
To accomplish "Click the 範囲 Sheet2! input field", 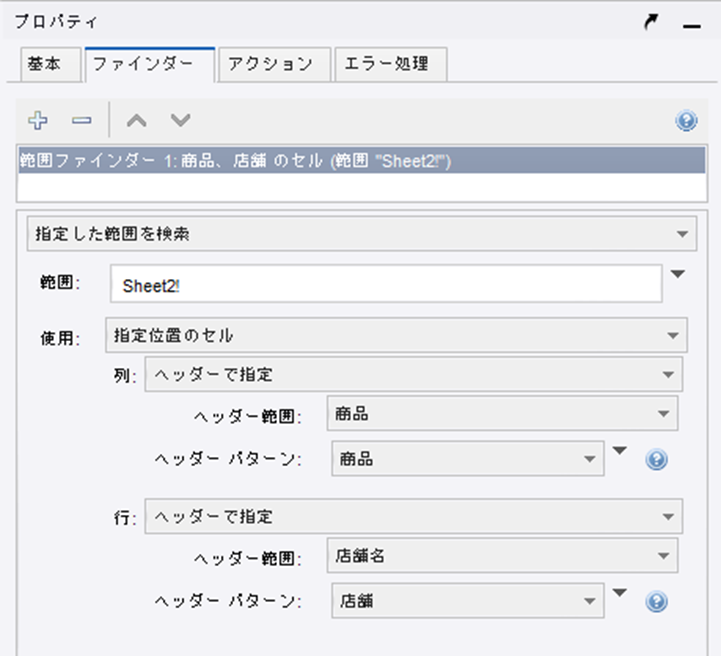I will [386, 284].
